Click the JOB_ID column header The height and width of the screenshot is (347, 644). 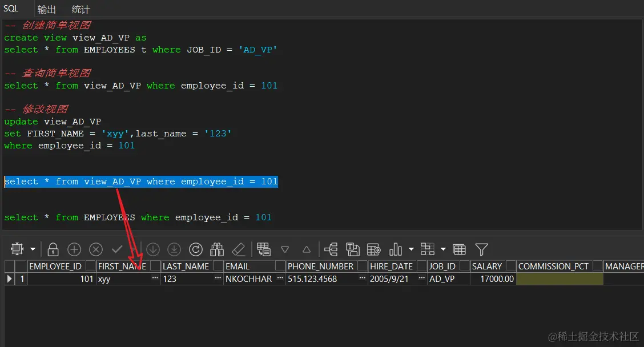point(442,266)
